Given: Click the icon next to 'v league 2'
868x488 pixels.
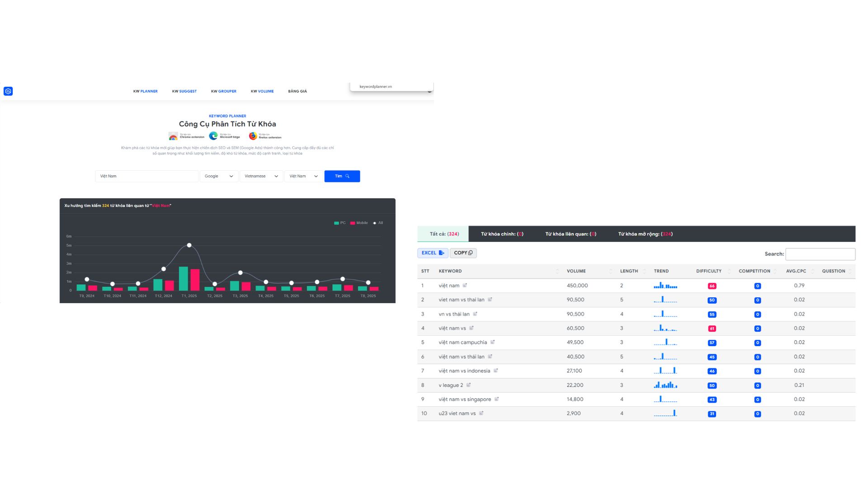Looking at the screenshot, I should pos(468,385).
